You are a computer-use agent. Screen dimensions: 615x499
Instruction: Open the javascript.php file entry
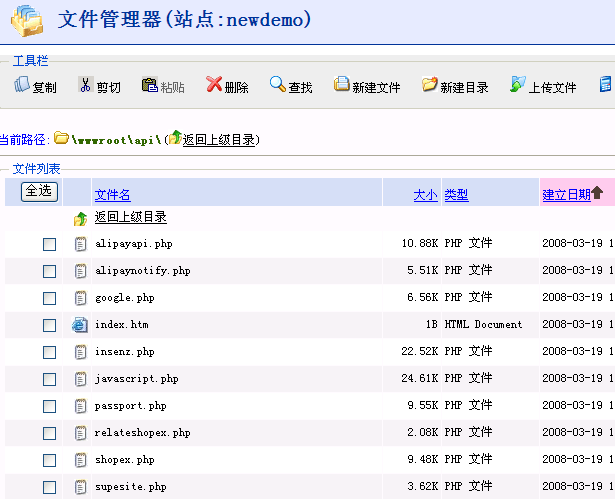click(x=136, y=379)
